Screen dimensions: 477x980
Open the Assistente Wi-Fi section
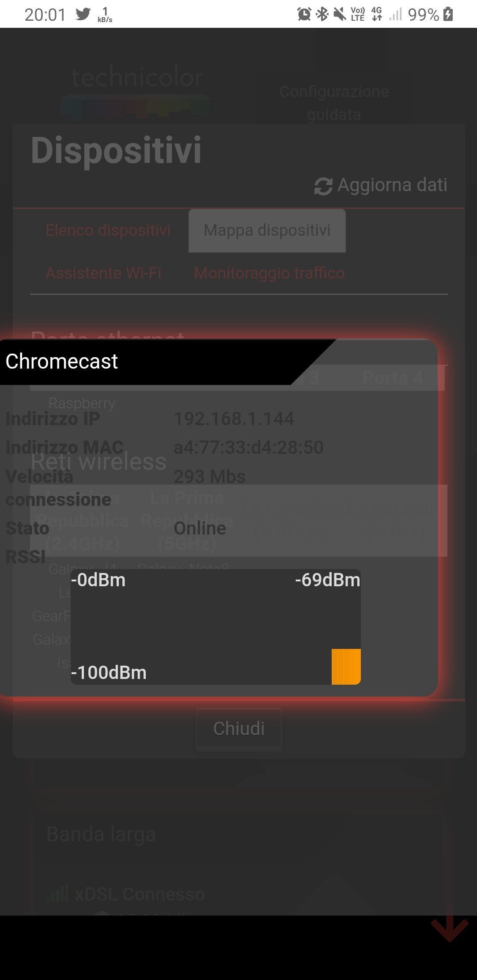click(104, 273)
